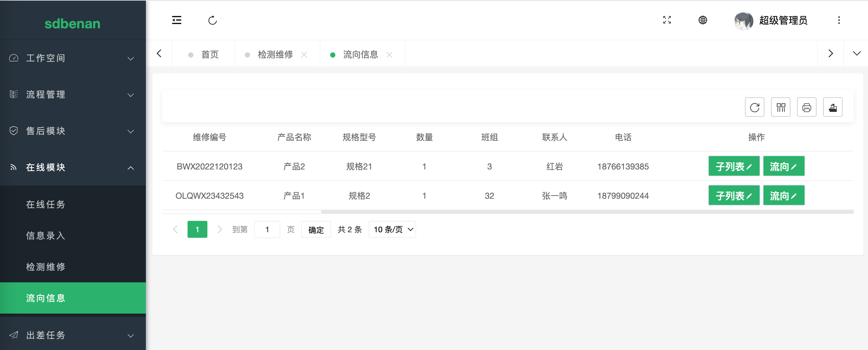Select 流向信息 sidebar item

(x=73, y=298)
